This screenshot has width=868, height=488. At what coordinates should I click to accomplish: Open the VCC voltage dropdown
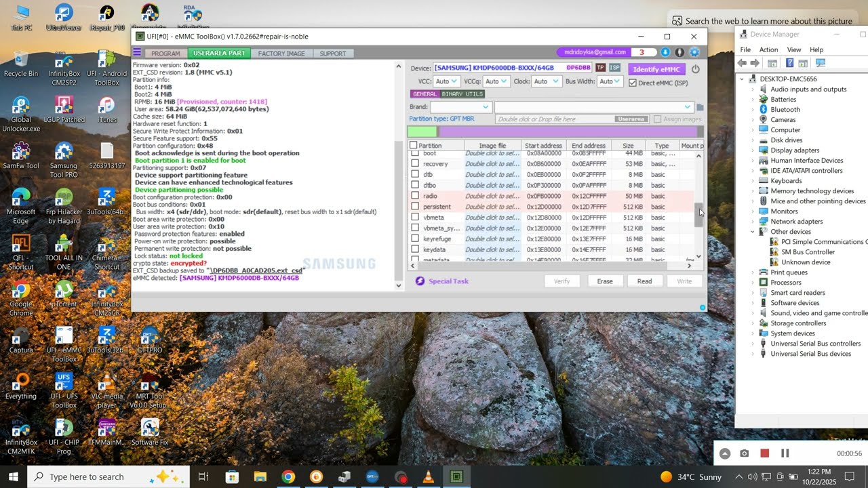click(446, 81)
